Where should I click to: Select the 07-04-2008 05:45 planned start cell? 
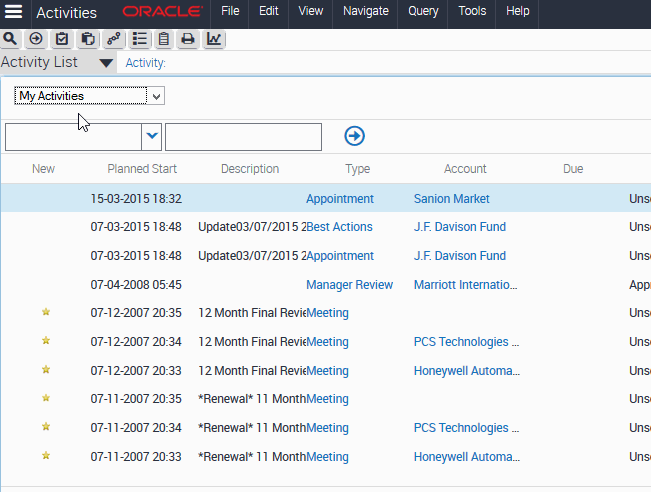pos(136,285)
